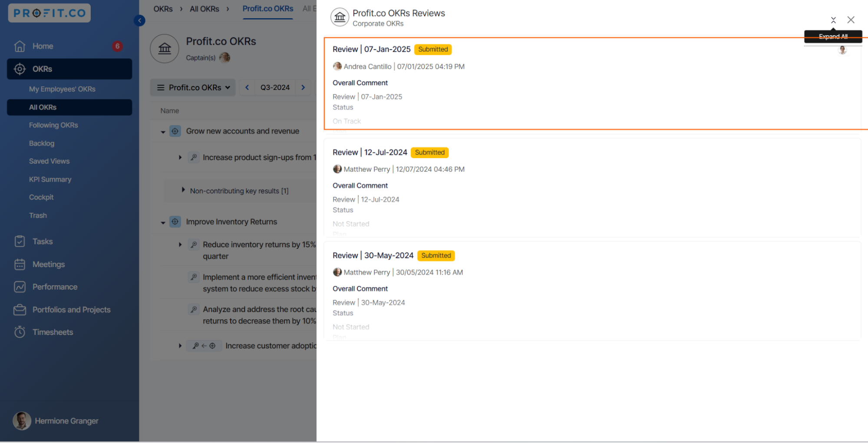Click the Home house icon

[x=20, y=46]
